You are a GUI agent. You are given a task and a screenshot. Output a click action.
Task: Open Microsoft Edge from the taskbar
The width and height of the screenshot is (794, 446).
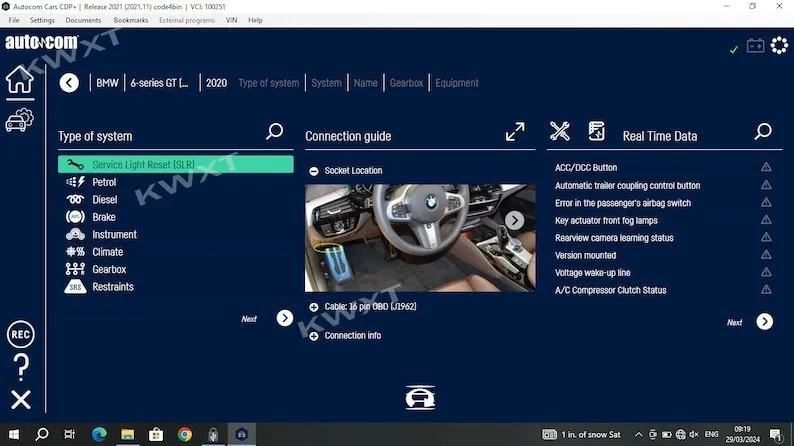(x=99, y=434)
